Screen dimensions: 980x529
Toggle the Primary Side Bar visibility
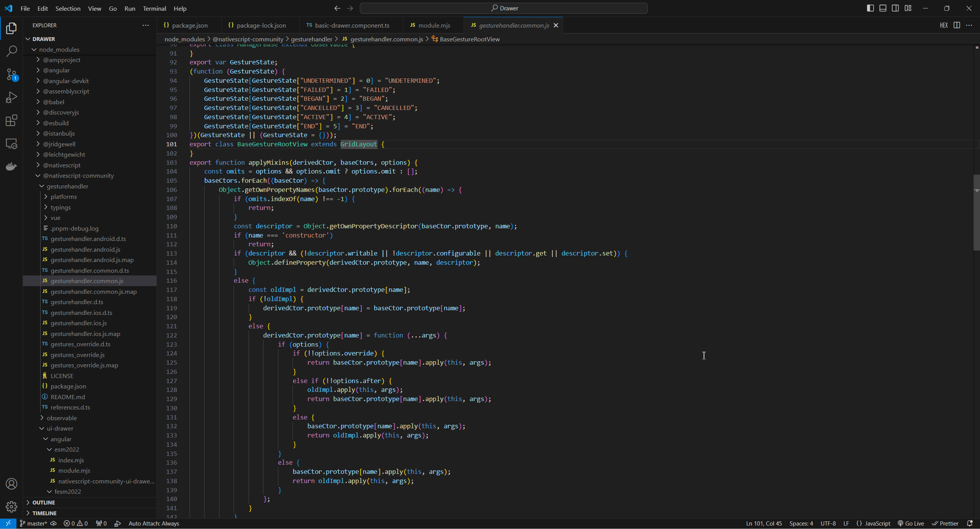coord(870,8)
